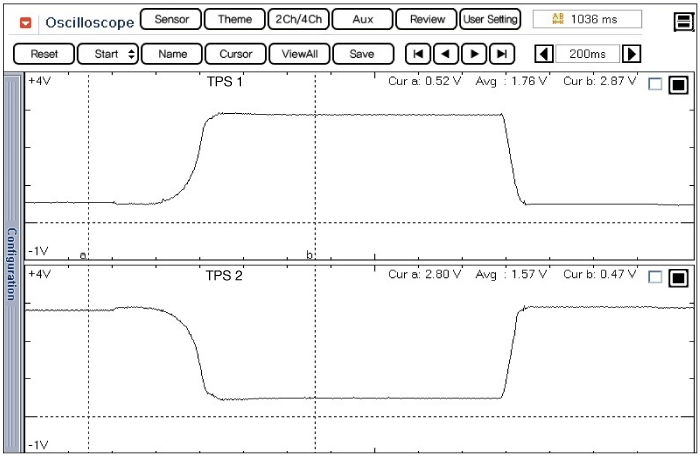The height and width of the screenshot is (456, 700).
Task: Jump to the last frame
Action: coord(502,54)
